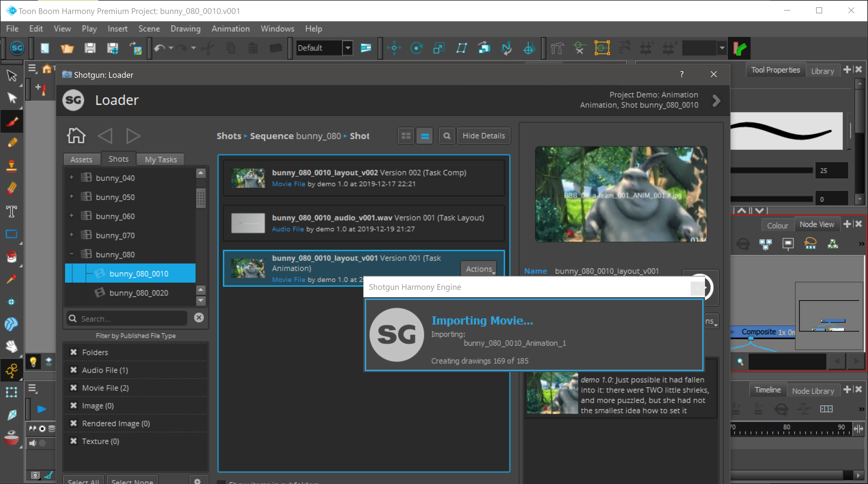
Task: Click the Loader search magnifier button
Action: tap(447, 136)
